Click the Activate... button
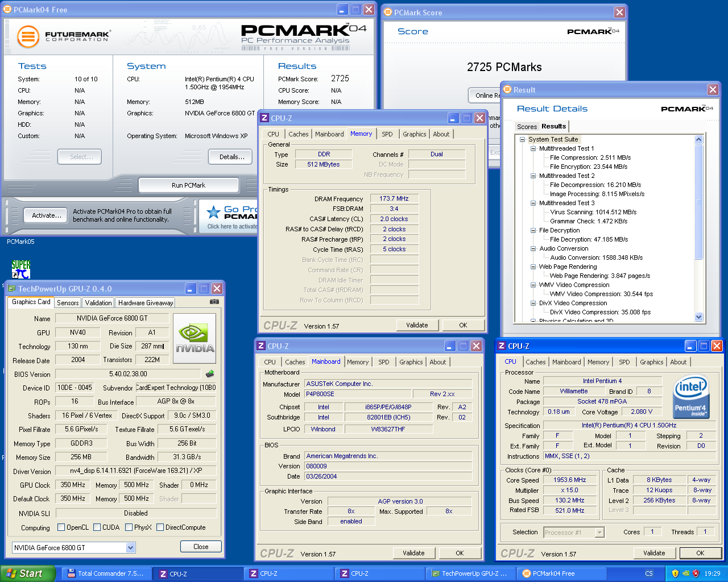 click(47, 215)
